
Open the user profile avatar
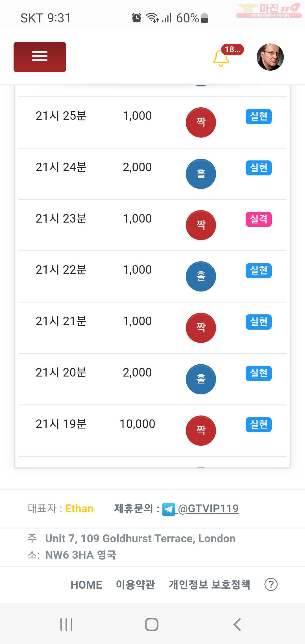(x=270, y=57)
